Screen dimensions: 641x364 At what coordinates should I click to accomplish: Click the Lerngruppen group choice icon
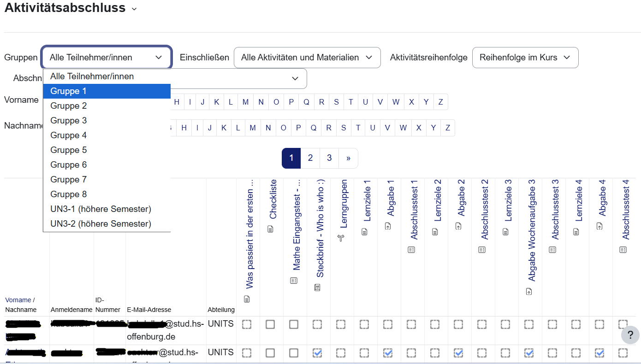click(341, 238)
